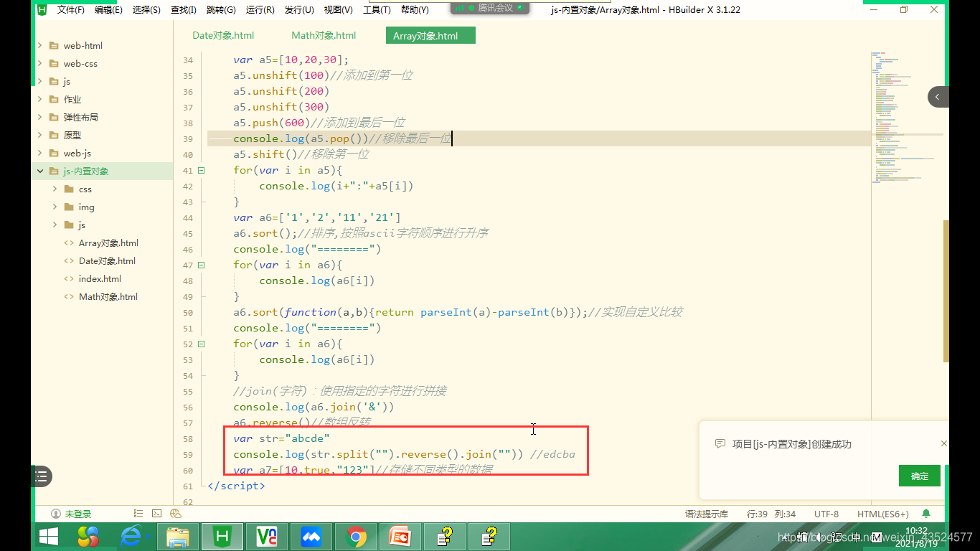The height and width of the screenshot is (551, 980).
Task: Click 确定 in the notification
Action: pos(920,476)
